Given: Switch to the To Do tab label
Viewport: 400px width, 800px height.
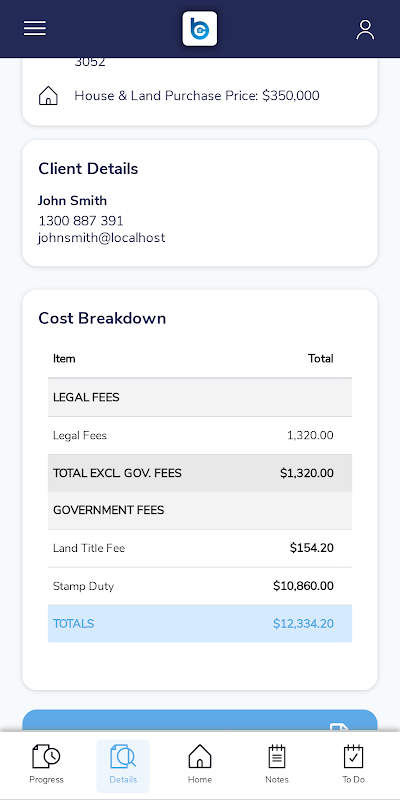Looking at the screenshot, I should click(354, 780).
